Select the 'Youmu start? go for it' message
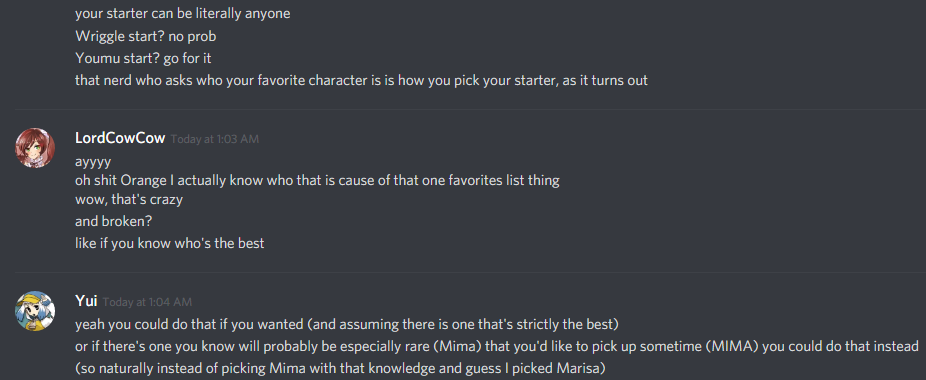Viewport: 926px width, 380px height. pos(143,59)
